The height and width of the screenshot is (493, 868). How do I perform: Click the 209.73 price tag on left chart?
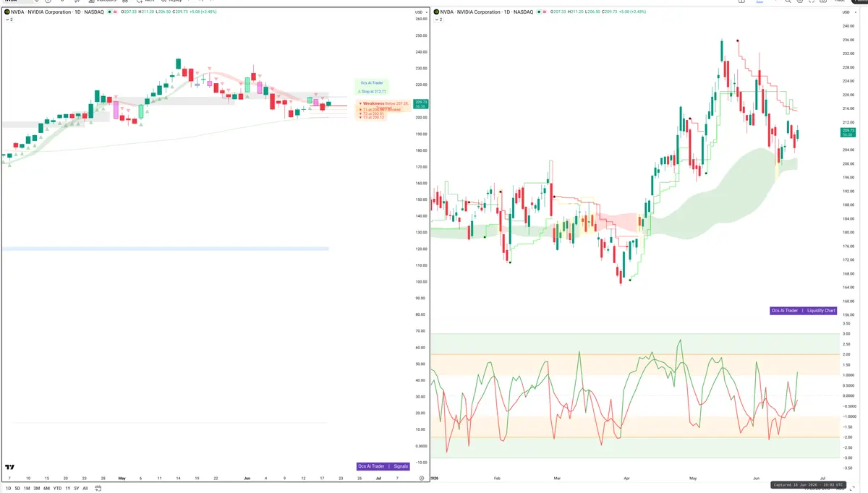421,104
